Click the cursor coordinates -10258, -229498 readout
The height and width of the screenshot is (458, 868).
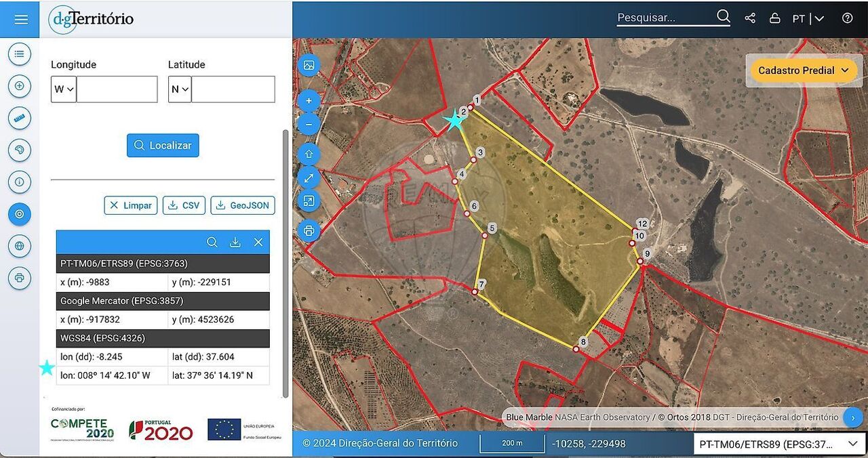[589, 444]
